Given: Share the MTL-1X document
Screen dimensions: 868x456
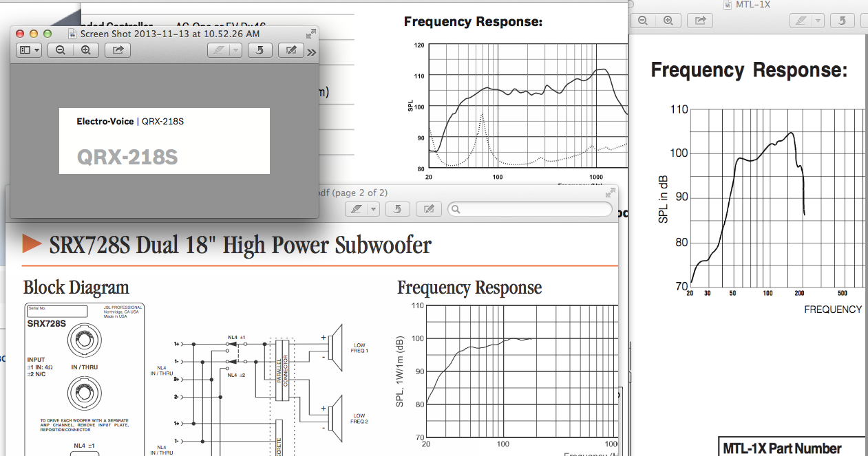Looking at the screenshot, I should click(700, 21).
